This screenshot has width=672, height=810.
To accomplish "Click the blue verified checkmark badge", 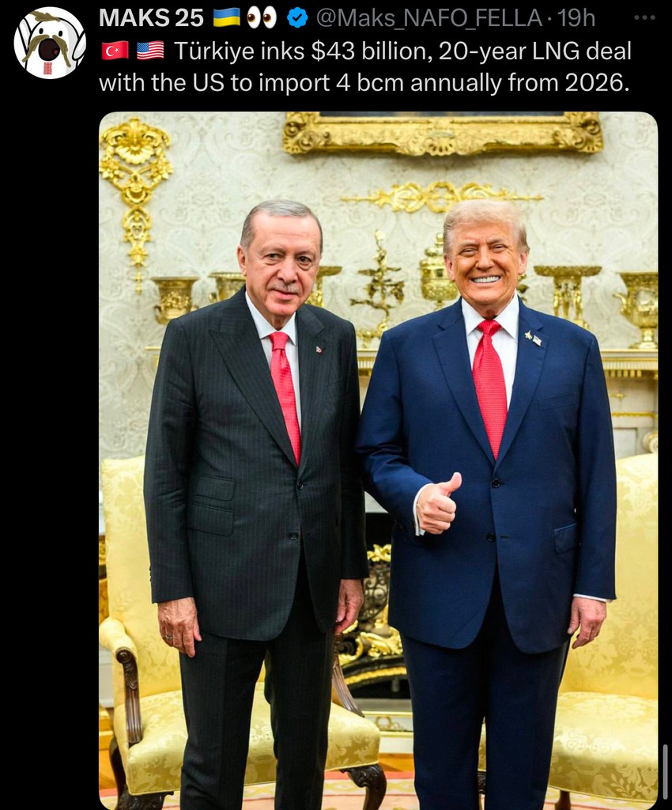I will (x=297, y=19).
